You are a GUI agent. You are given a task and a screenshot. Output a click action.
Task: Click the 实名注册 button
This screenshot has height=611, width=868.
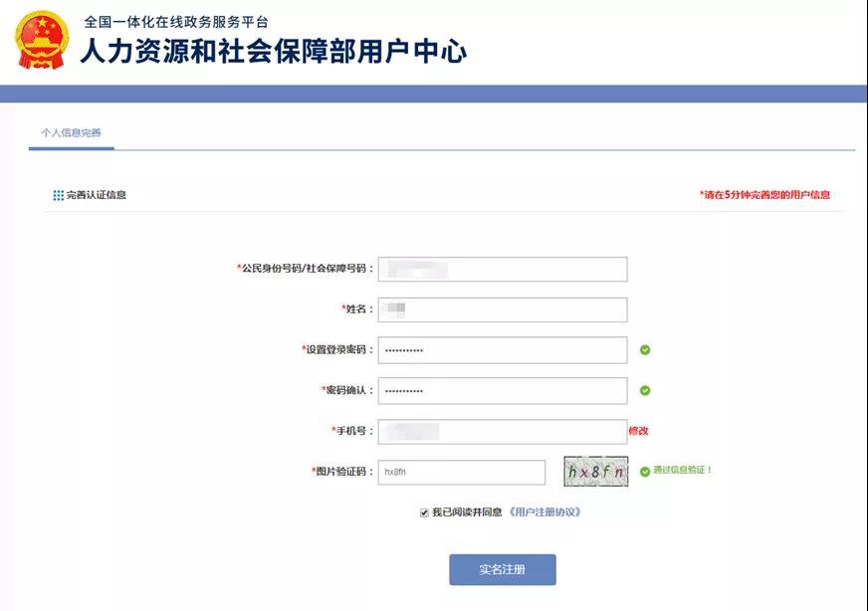point(503,569)
